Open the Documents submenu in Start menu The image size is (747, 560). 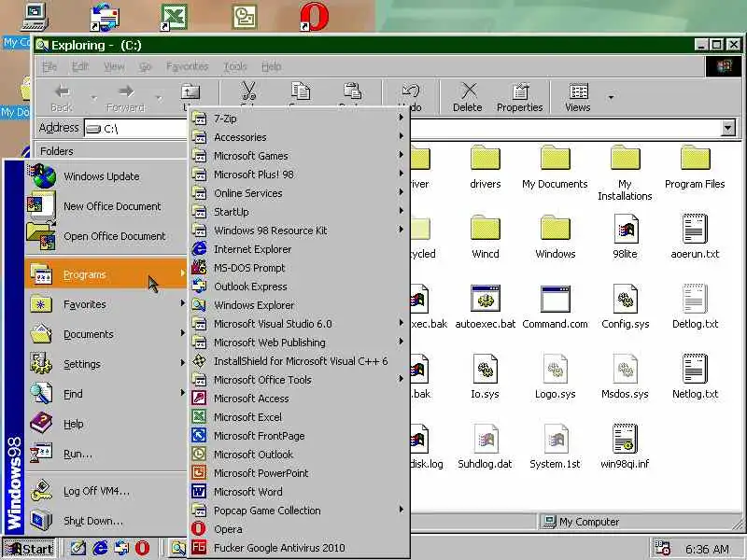click(106, 334)
